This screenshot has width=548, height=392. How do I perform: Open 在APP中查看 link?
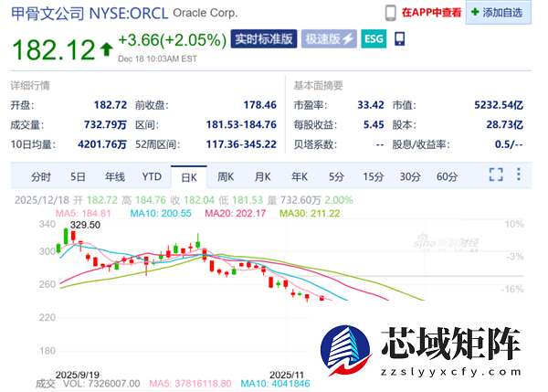(430, 12)
